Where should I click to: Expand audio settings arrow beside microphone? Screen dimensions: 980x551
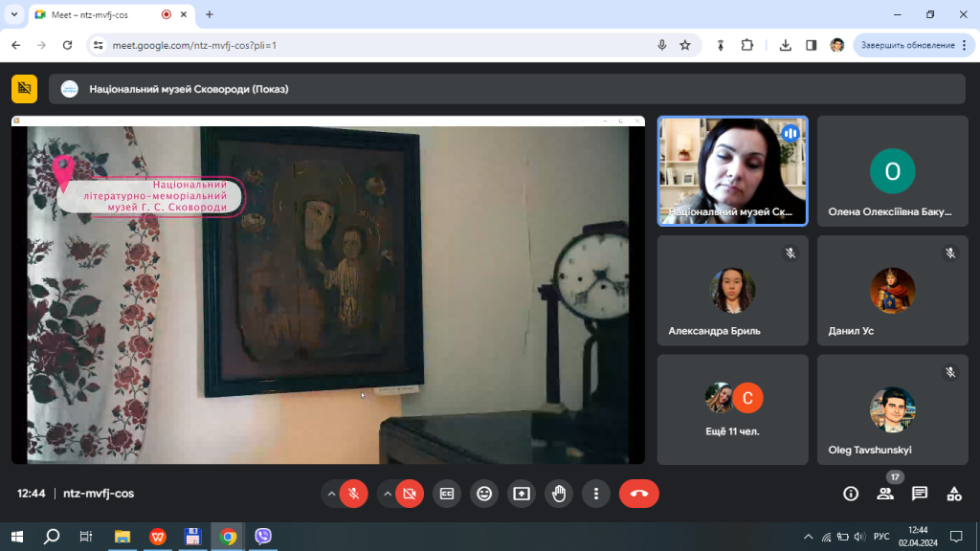[331, 494]
